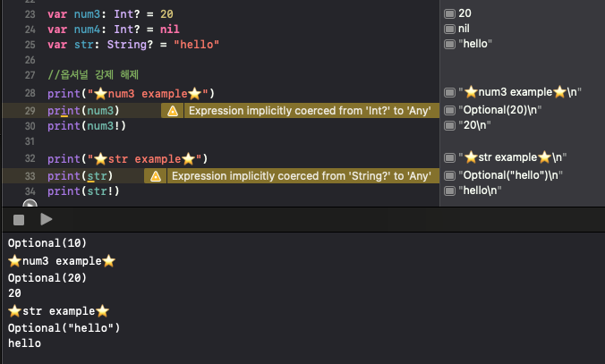The width and height of the screenshot is (605, 364).
Task: Click the final hello line in console
Action: [24, 343]
